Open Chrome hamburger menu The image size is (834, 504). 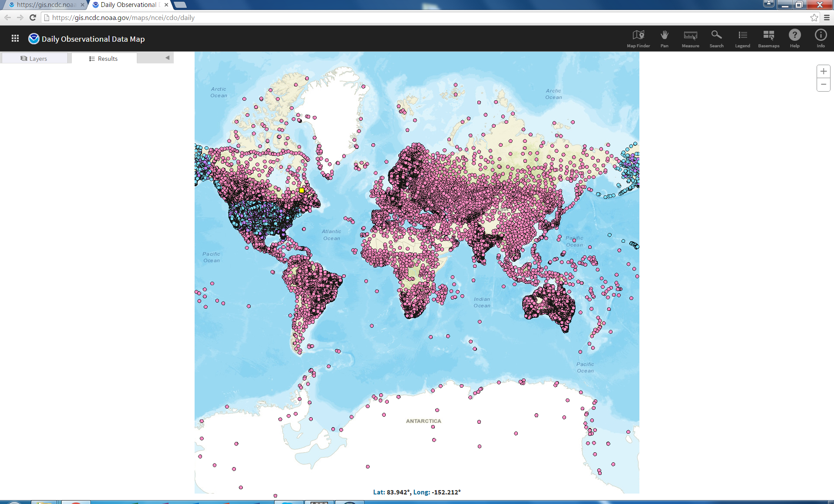[827, 18]
